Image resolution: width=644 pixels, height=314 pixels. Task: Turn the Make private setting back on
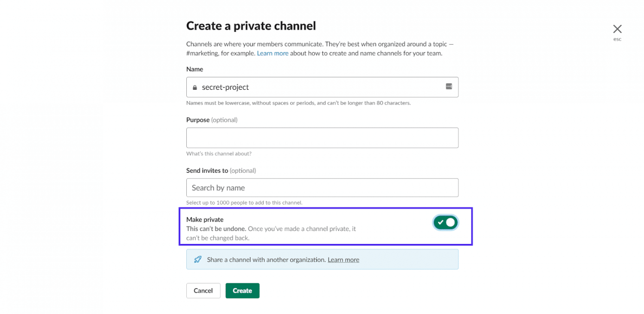(445, 222)
